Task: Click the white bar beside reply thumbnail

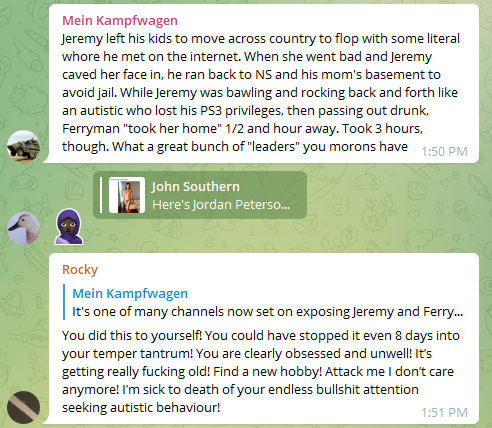Action: pos(101,195)
